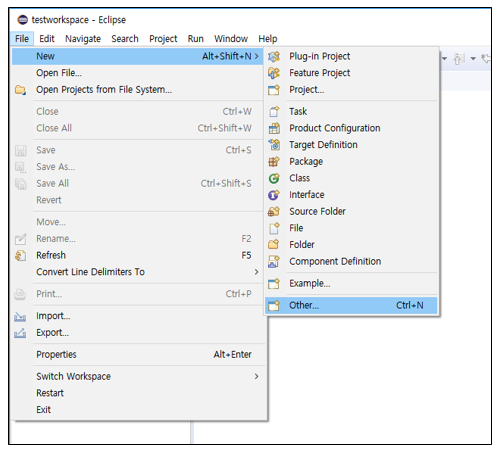Click the Other... wizard icon

274,305
